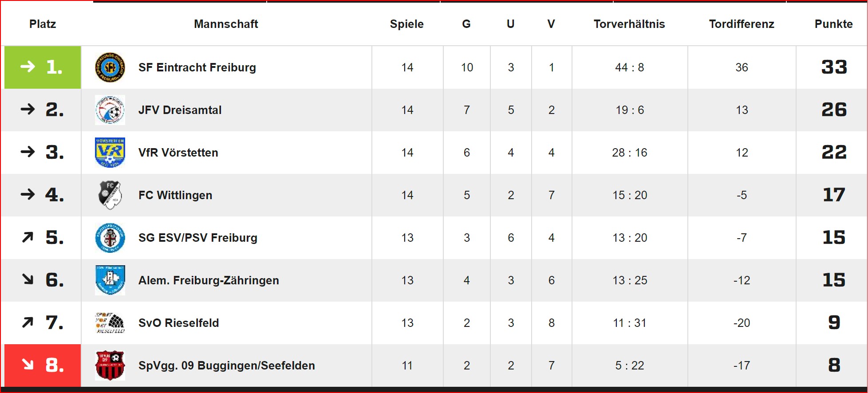Click the JFV Dreisamtal club crest
Viewport: 868px width, 393px height.
coord(110,110)
